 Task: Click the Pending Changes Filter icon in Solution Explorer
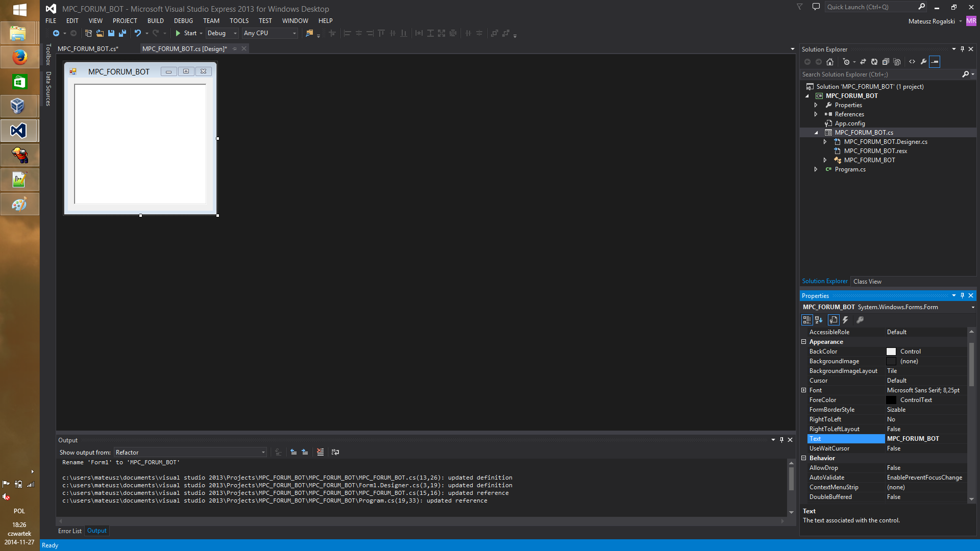[846, 62]
